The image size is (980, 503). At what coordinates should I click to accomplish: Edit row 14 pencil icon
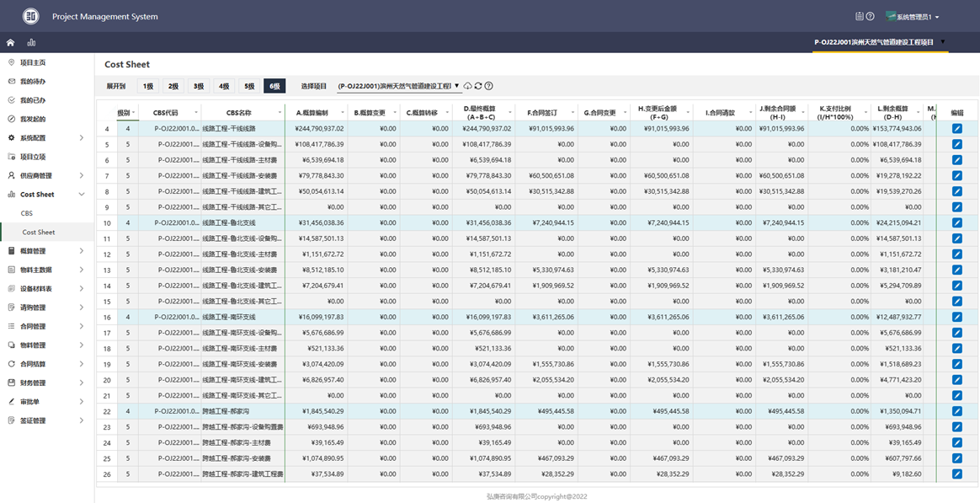pyautogui.click(x=957, y=286)
